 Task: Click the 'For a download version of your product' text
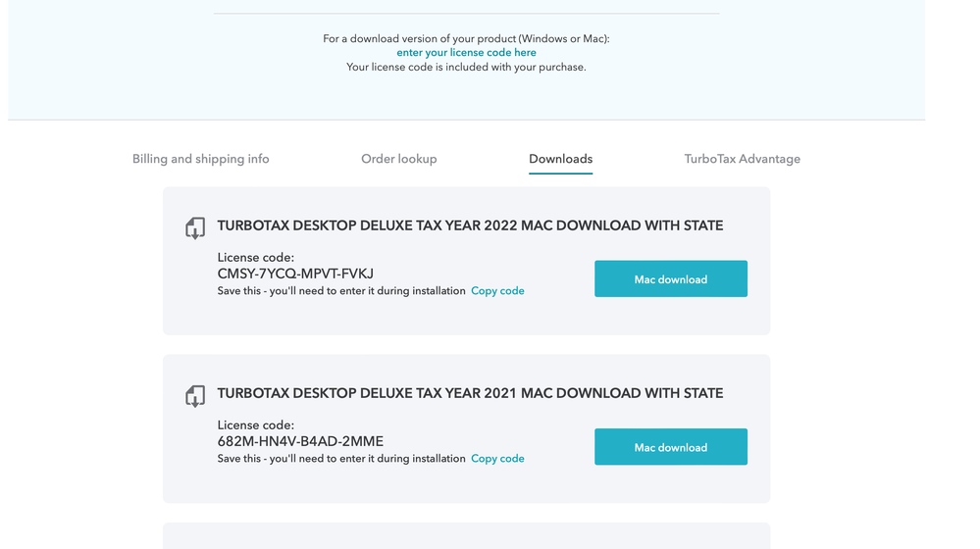[466, 38]
